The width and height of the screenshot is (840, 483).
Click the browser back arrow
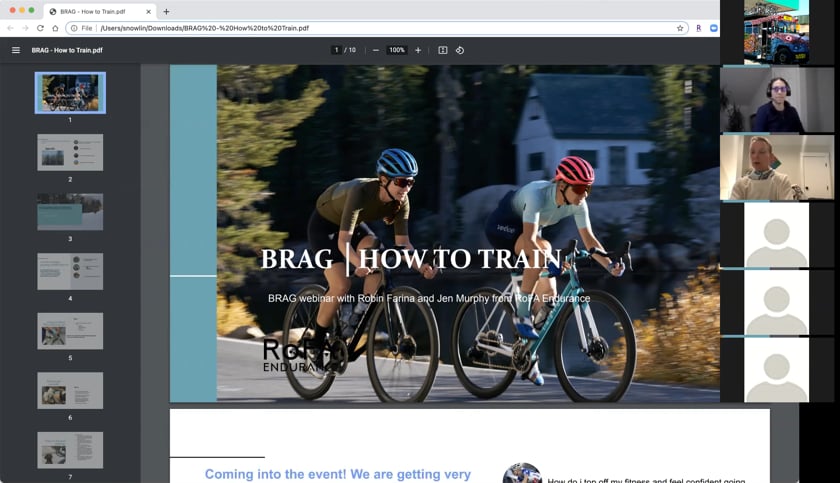(10, 28)
